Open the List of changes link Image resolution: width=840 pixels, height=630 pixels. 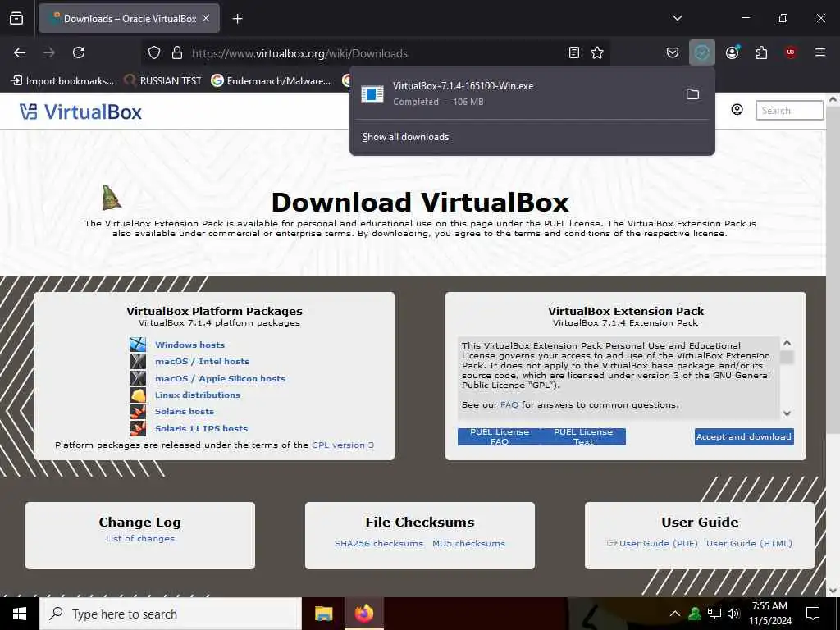pos(139,538)
